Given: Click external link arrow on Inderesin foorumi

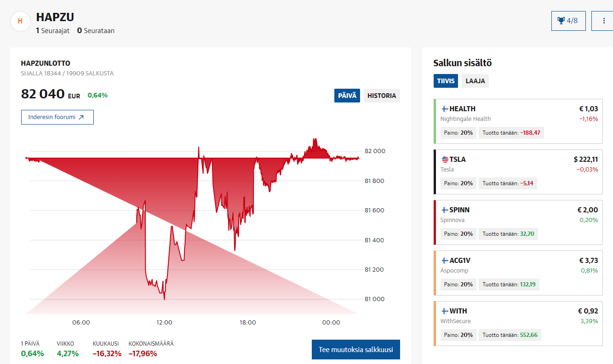Looking at the screenshot, I should click(81, 117).
